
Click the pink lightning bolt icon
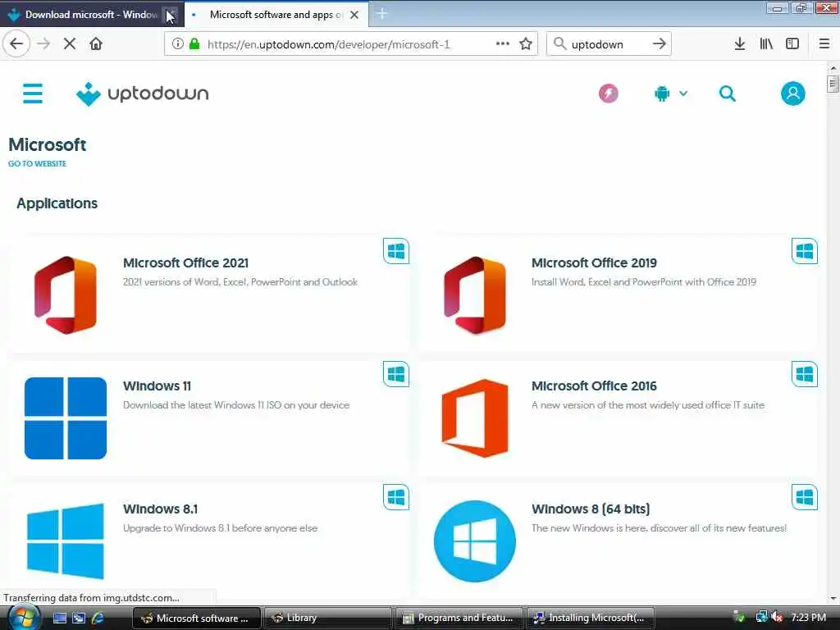pyautogui.click(x=608, y=94)
